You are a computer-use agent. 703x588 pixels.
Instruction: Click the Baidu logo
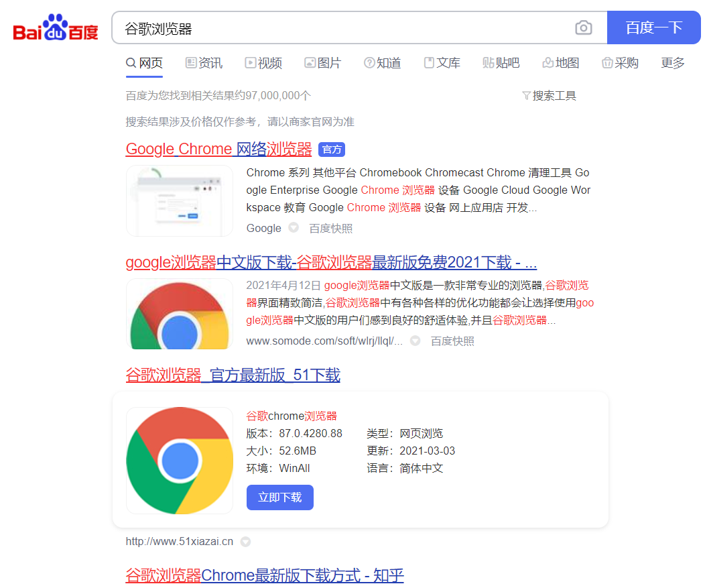(x=56, y=27)
